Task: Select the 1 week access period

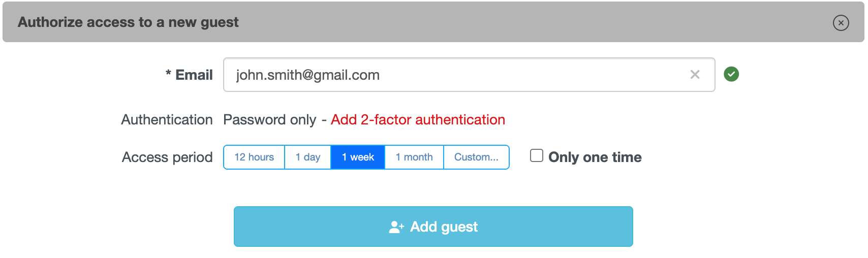Action: pyautogui.click(x=358, y=157)
